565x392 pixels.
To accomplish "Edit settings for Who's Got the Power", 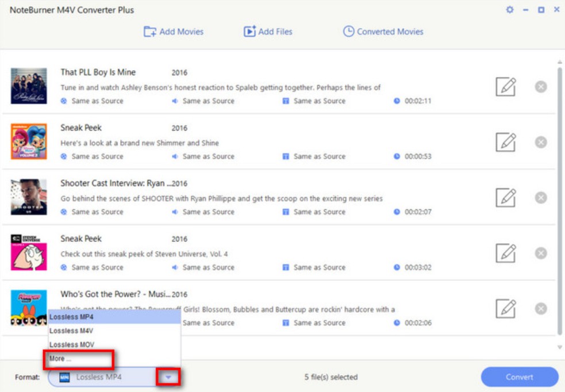I will [506, 309].
